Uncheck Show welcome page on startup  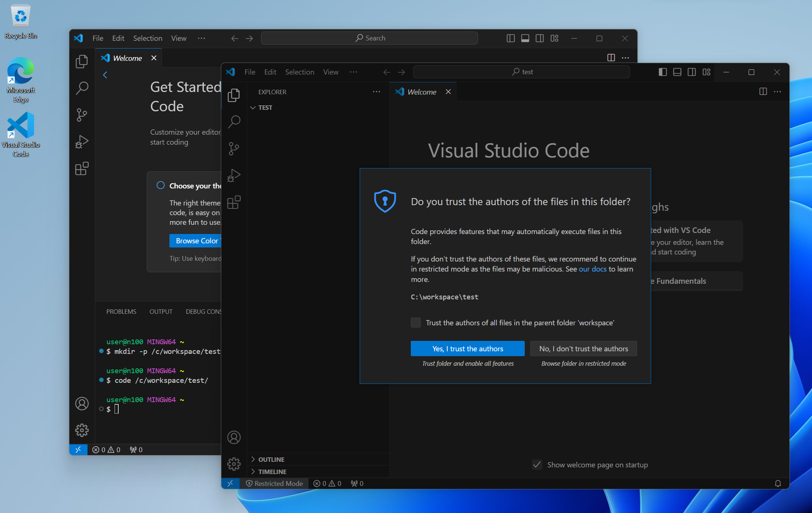(537, 465)
